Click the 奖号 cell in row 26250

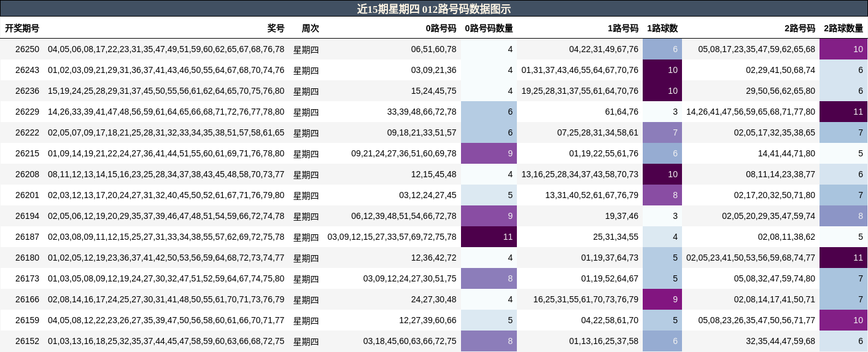166,49
